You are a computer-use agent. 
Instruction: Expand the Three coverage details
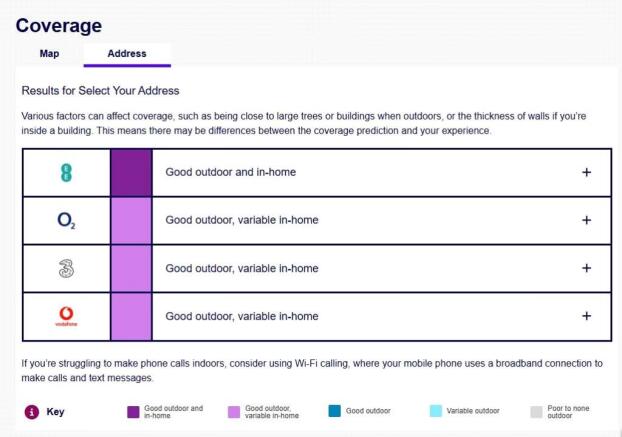click(x=586, y=268)
